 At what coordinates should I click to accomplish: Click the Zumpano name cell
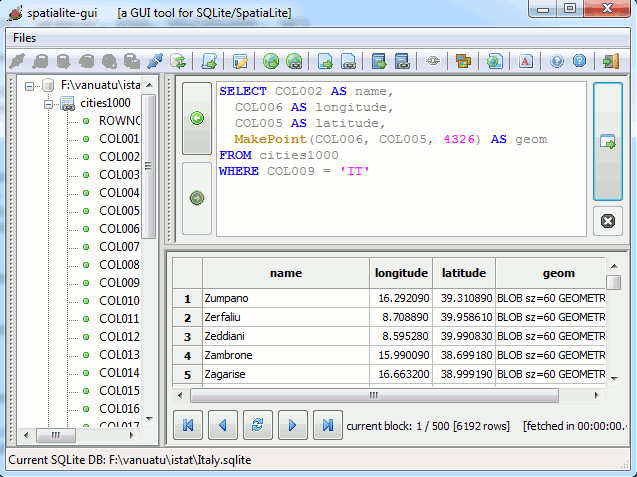click(x=286, y=298)
